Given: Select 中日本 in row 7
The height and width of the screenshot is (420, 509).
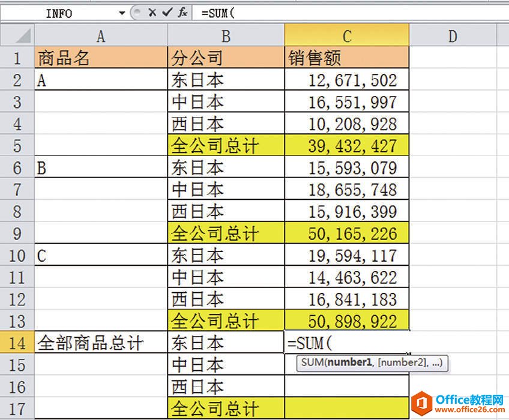Looking at the screenshot, I should click(226, 189).
